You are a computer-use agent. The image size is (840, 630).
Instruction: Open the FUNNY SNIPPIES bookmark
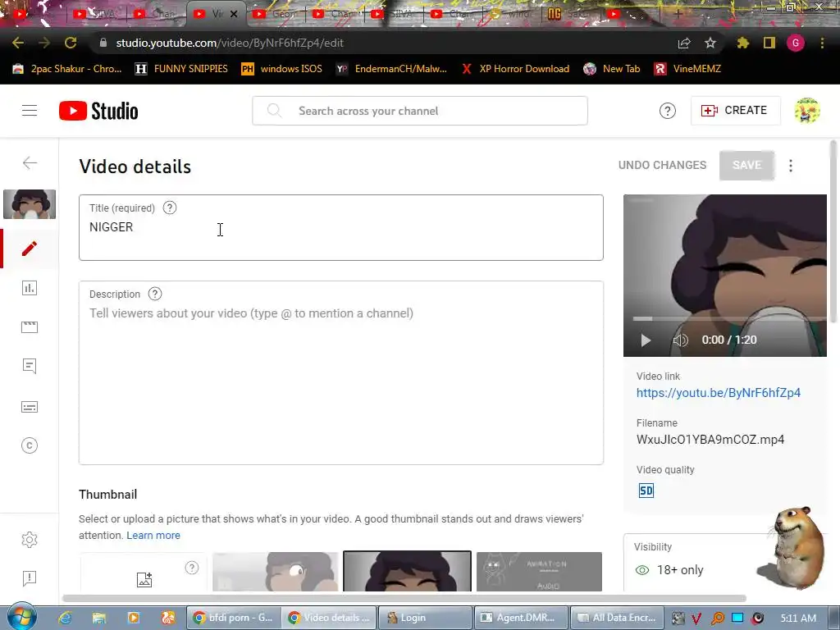click(x=181, y=69)
